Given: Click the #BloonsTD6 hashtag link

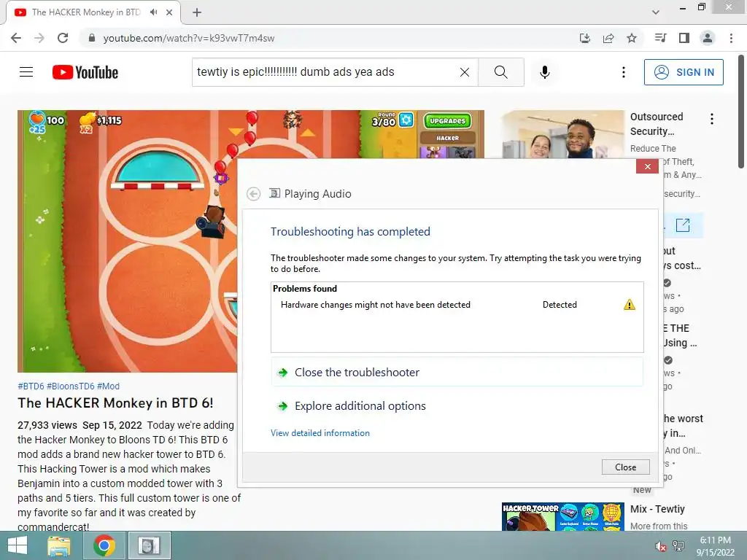Looking at the screenshot, I should click(x=71, y=386).
